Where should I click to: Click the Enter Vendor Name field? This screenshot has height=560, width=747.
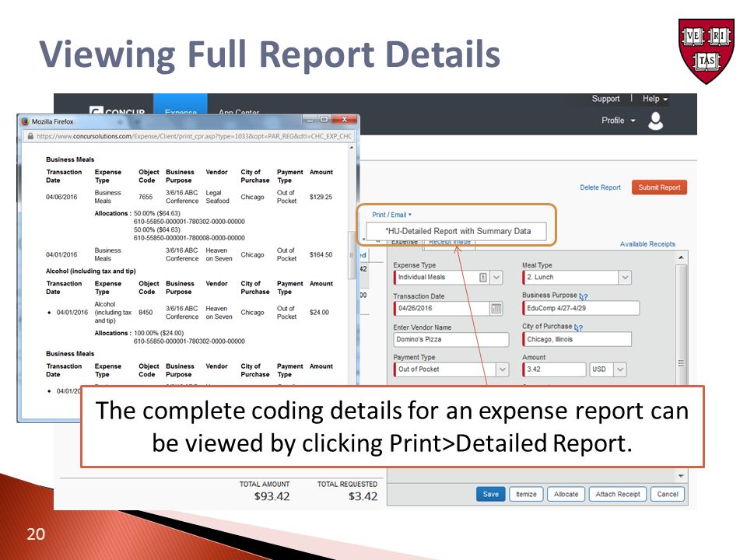pos(451,340)
